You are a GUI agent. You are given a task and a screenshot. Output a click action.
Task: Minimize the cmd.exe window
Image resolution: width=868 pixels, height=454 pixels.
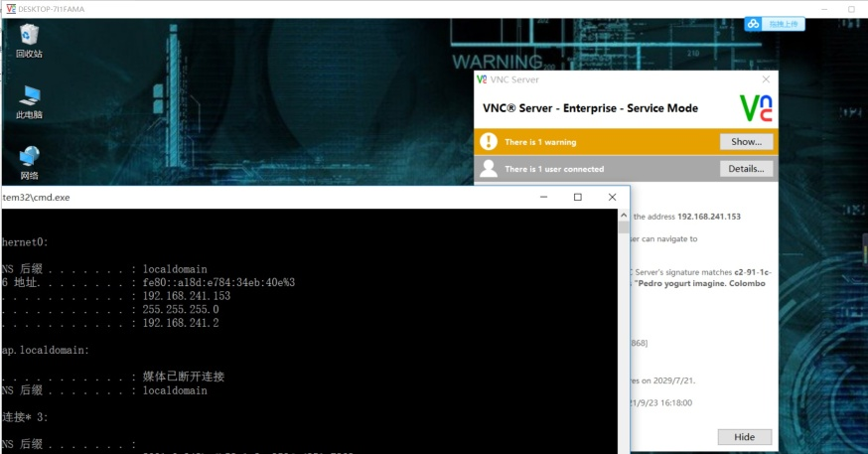click(543, 197)
